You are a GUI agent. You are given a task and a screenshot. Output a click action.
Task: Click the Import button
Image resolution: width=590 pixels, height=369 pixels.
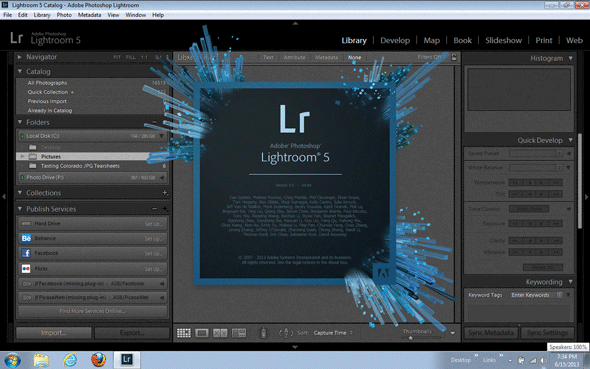pos(53,333)
